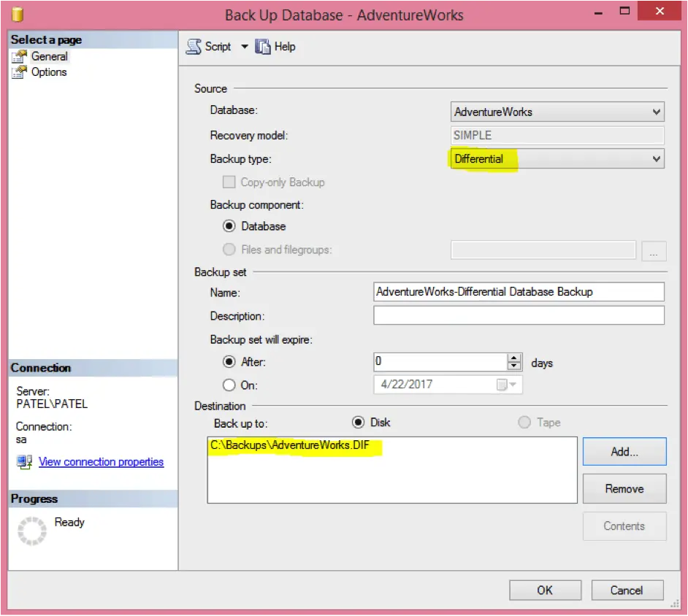The width and height of the screenshot is (688, 616).
Task: Click the filegroups browse ellipsis button
Action: pos(654,250)
